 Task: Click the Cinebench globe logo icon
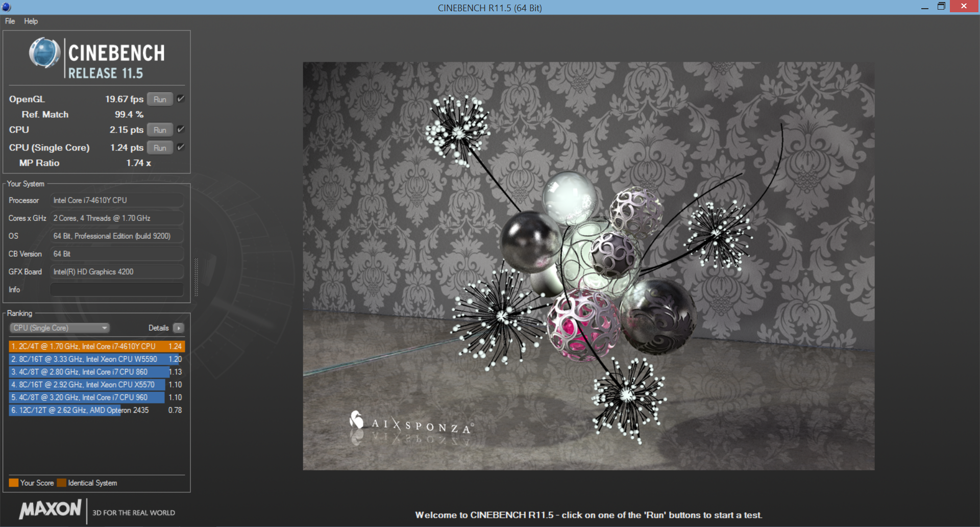tap(44, 53)
